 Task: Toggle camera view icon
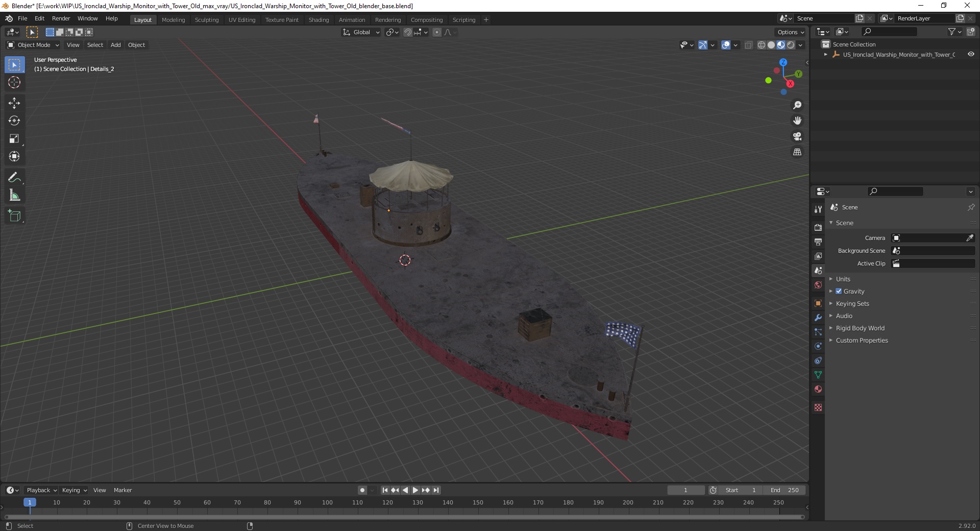click(x=797, y=136)
